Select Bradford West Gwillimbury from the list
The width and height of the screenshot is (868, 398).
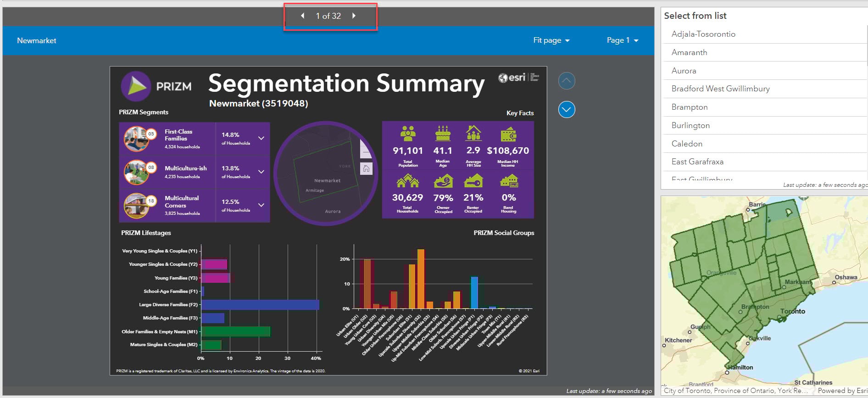point(764,89)
